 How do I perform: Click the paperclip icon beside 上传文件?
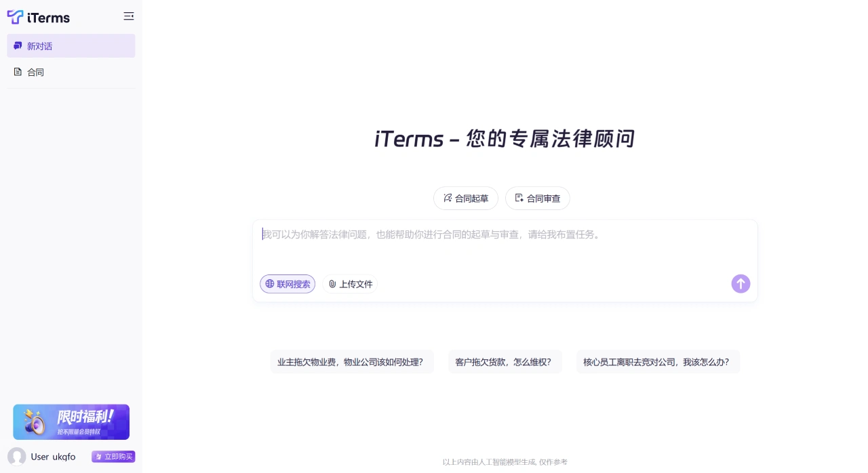point(332,284)
